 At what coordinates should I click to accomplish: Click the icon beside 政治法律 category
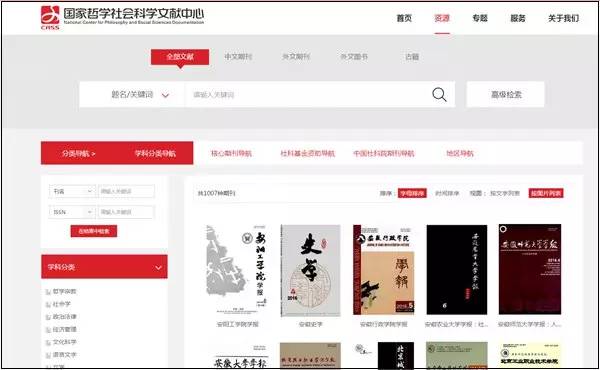click(48, 317)
